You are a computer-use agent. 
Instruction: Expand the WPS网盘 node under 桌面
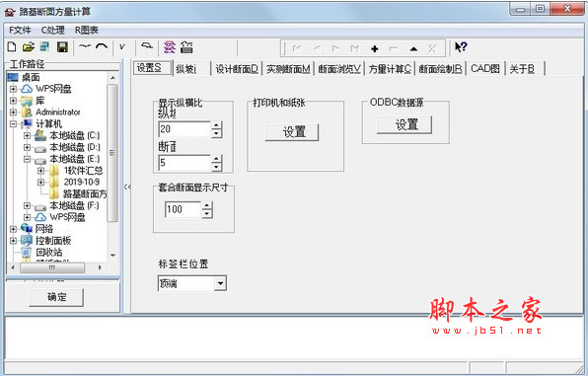(13, 89)
